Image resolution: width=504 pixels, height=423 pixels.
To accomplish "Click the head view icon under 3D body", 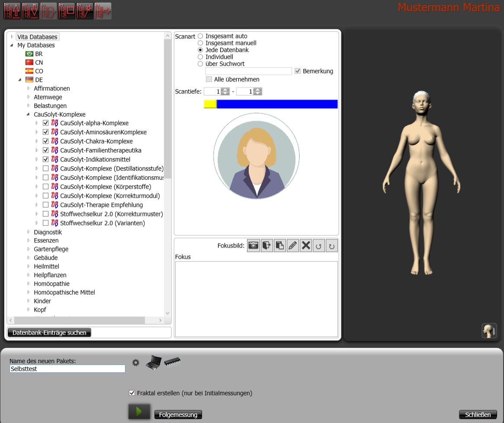I will point(489,330).
